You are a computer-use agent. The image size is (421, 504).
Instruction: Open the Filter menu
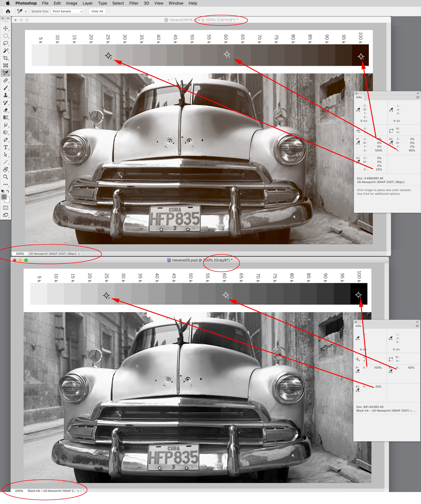click(x=134, y=3)
